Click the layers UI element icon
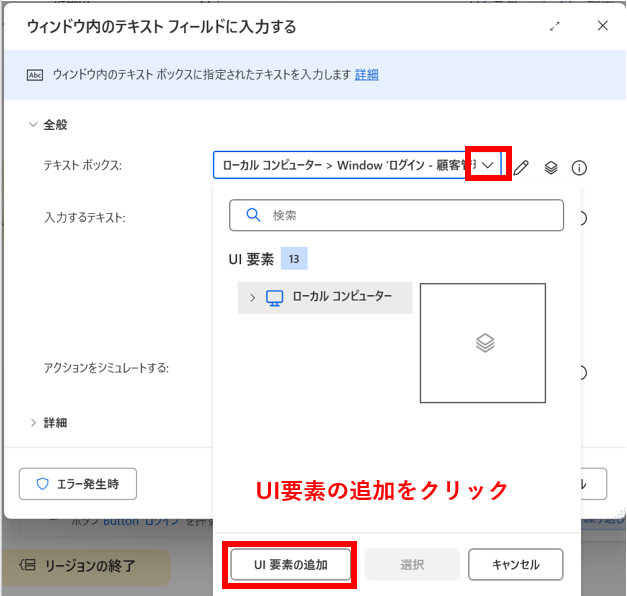This screenshot has height=596, width=627. 550,168
